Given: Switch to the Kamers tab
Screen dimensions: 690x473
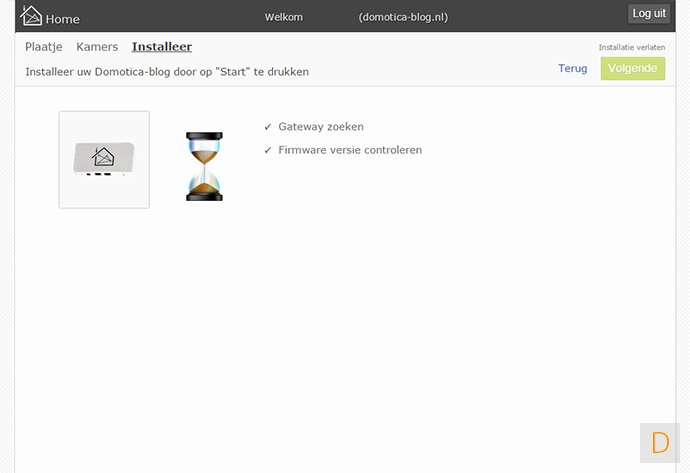Looking at the screenshot, I should click(x=97, y=47).
